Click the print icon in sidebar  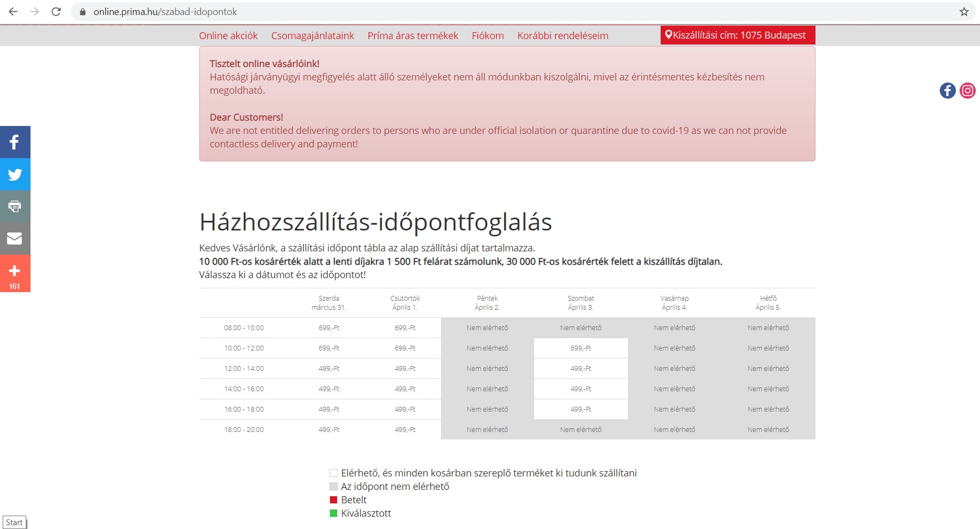pyautogui.click(x=15, y=206)
